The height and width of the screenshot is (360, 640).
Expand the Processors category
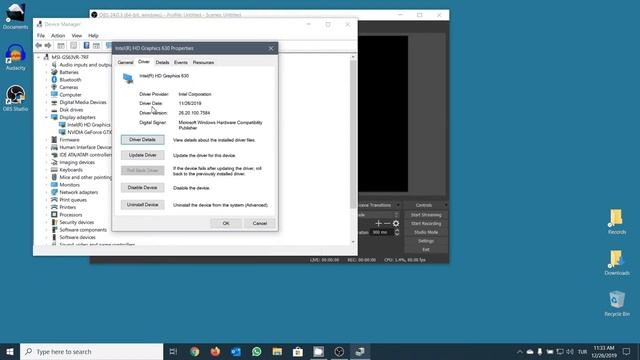coord(46,215)
